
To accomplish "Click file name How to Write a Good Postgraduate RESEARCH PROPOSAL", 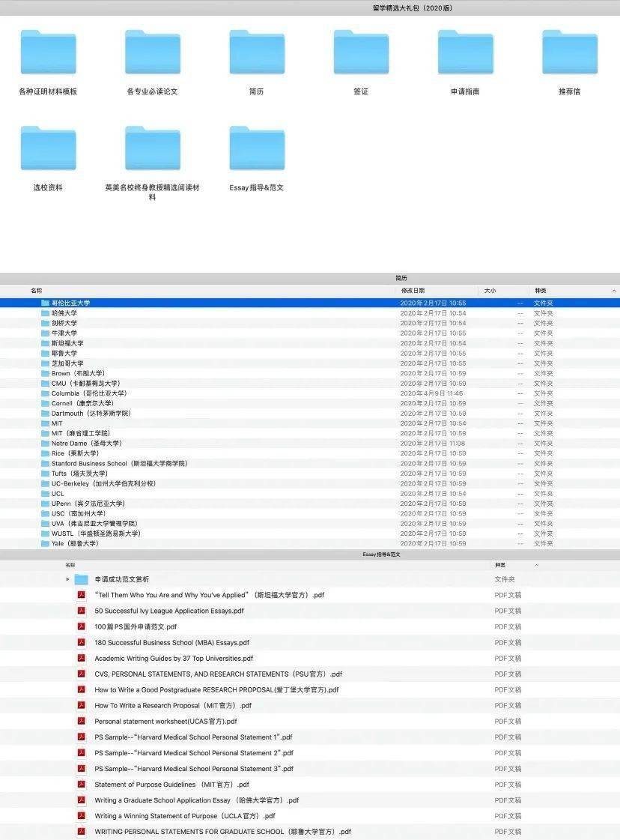I will [217, 689].
